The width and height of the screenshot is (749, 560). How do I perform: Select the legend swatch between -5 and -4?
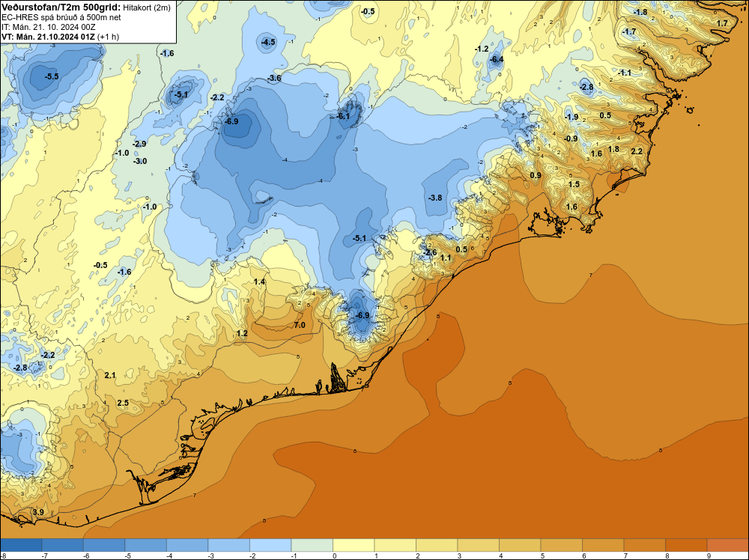146,545
